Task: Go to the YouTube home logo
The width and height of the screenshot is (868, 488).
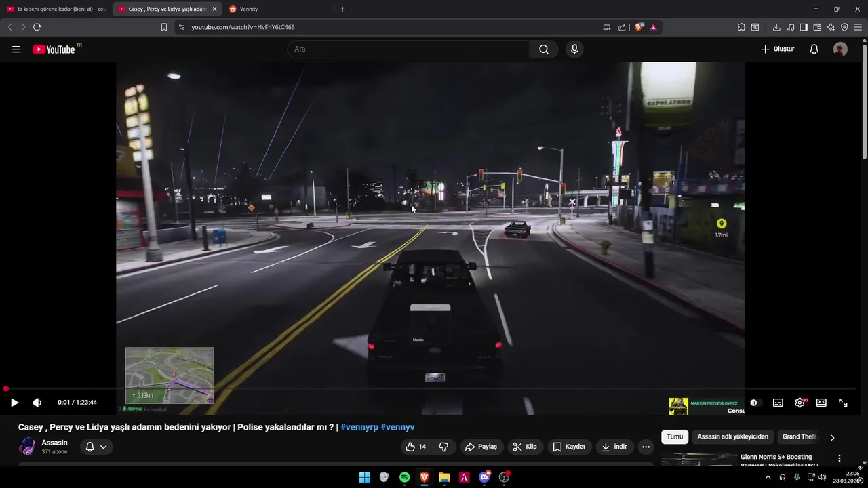Action: pyautogui.click(x=54, y=49)
